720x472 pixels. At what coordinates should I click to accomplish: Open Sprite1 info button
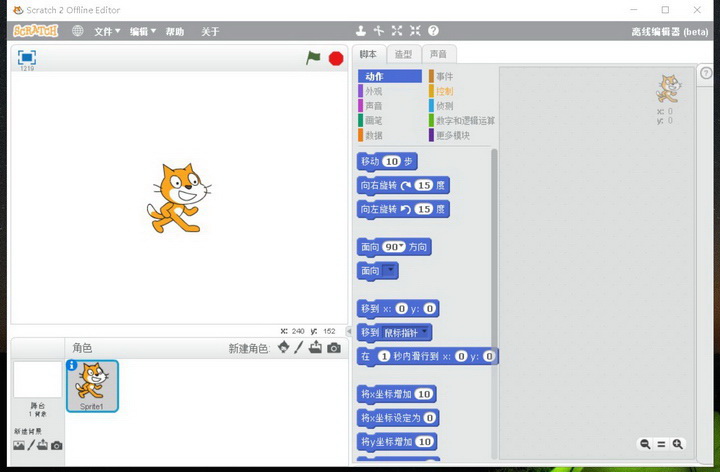[72, 366]
